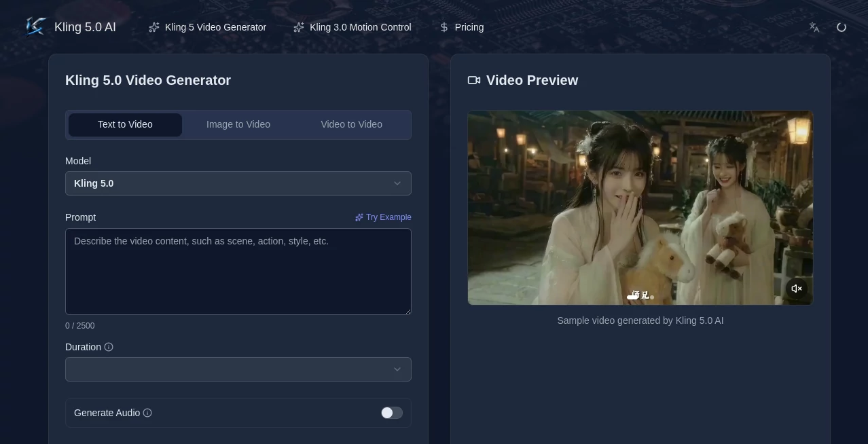Click the Try Example link

point(383,217)
